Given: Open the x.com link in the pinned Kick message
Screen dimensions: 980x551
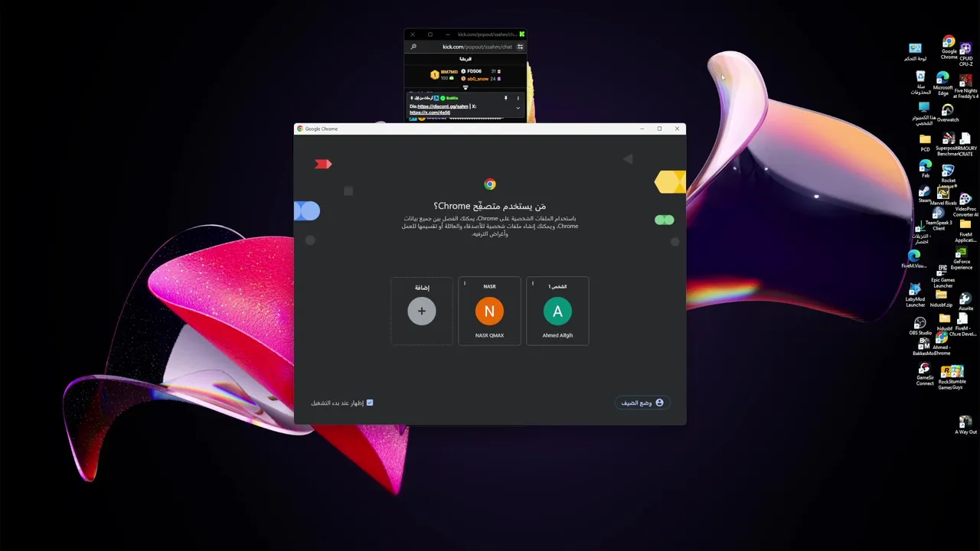Looking at the screenshot, I should pyautogui.click(x=430, y=112).
